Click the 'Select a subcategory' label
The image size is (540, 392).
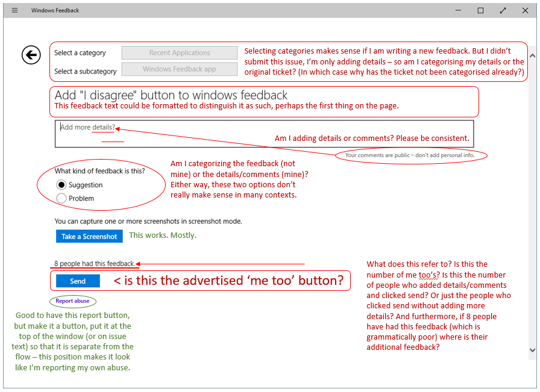pyautogui.click(x=86, y=71)
